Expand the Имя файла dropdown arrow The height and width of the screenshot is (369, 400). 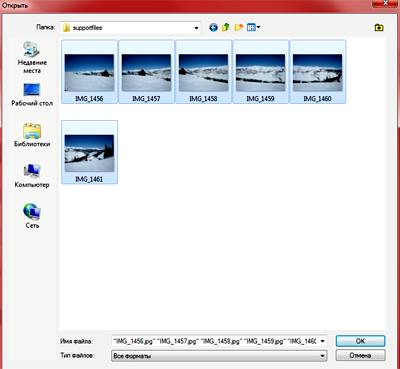[x=322, y=341]
